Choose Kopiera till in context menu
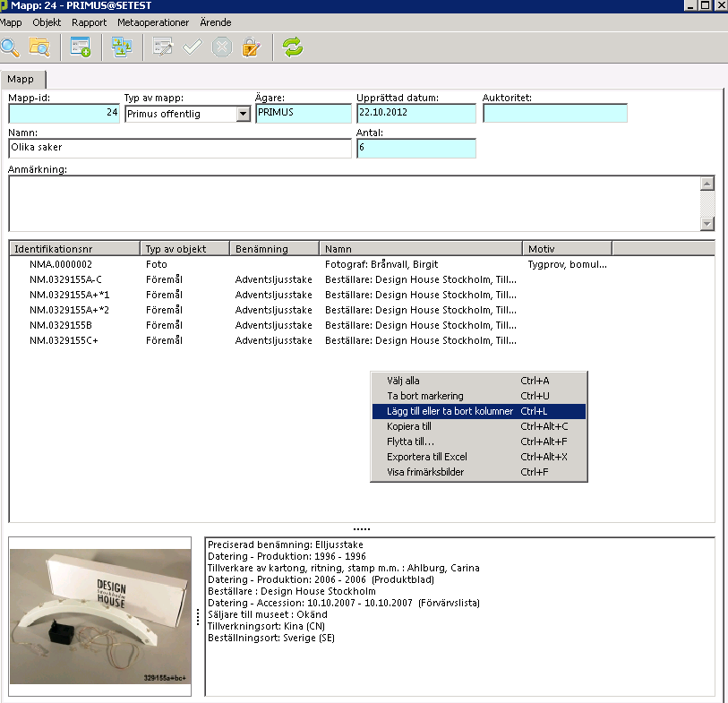Screen dimensions: 728x703 point(479,426)
